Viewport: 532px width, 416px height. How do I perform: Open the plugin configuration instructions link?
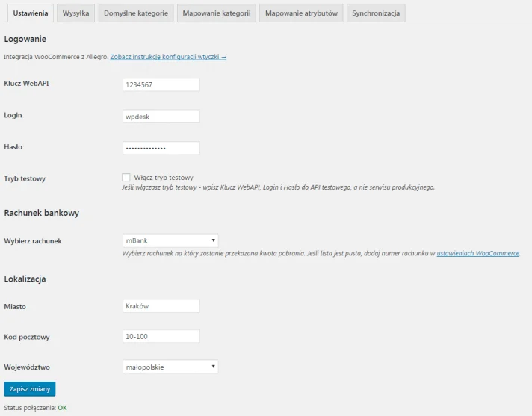168,57
